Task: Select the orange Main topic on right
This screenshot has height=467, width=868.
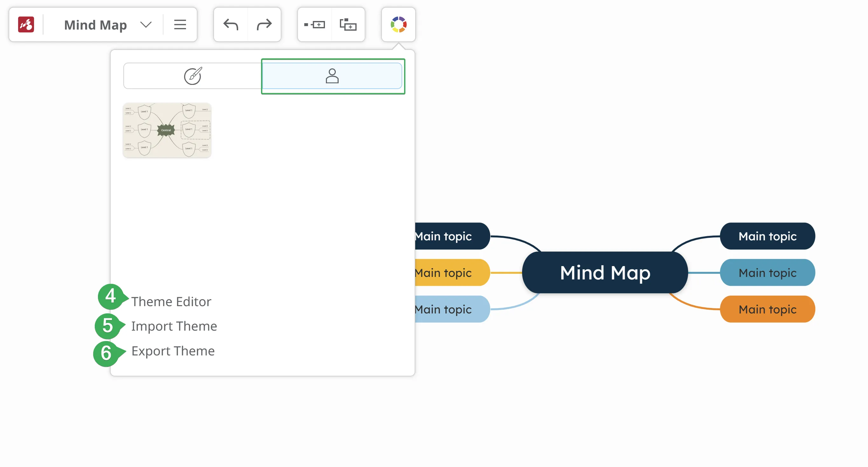Action: (767, 309)
